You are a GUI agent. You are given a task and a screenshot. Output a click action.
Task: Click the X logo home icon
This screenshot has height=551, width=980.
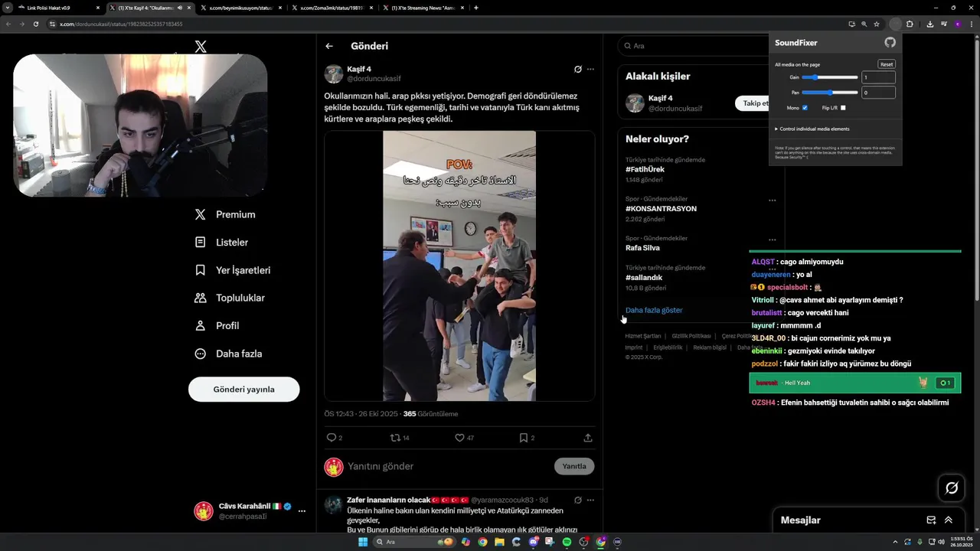[x=201, y=47]
